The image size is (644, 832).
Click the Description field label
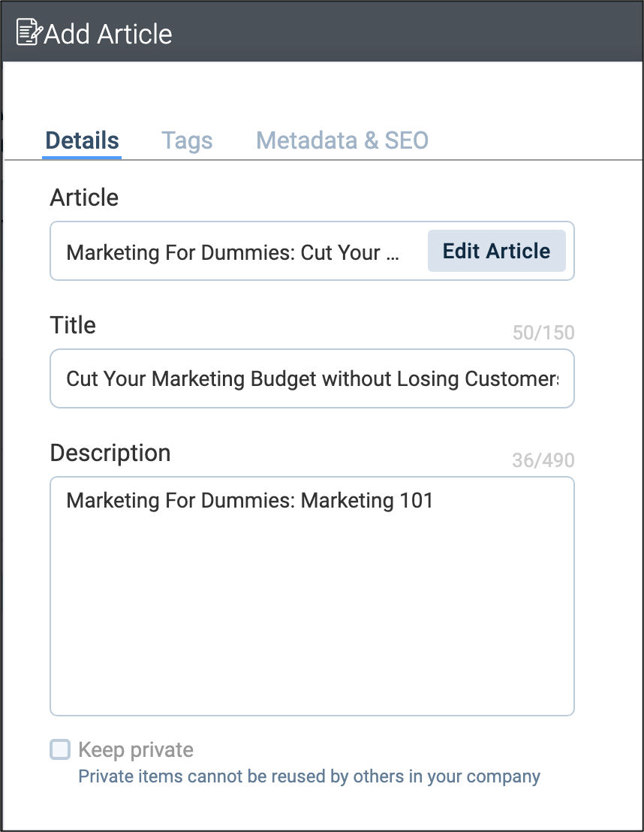click(x=110, y=453)
